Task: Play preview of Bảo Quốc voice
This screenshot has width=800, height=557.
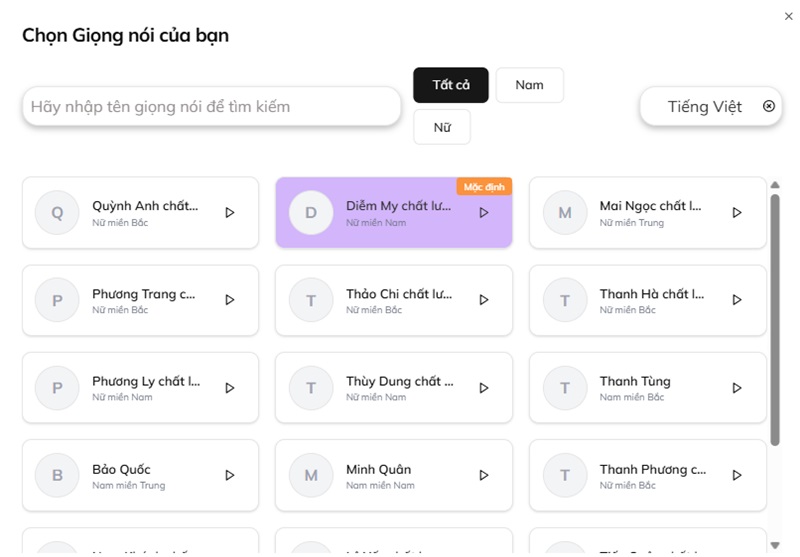Action: click(230, 475)
